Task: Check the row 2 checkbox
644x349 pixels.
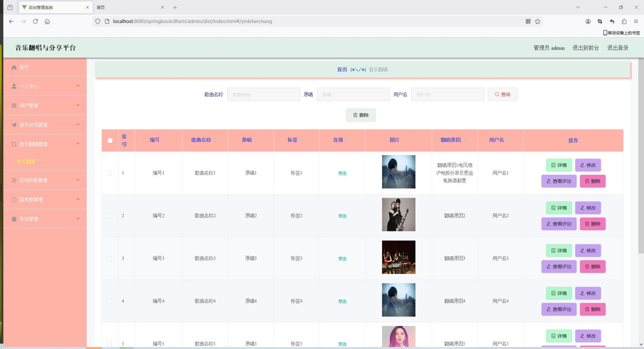Action: coord(109,216)
